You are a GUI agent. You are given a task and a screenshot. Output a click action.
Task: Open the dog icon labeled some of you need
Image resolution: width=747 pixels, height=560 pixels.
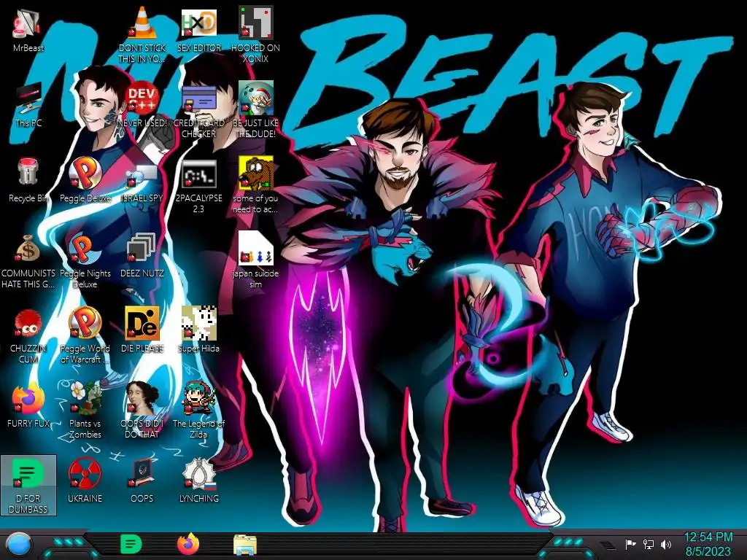(x=255, y=173)
